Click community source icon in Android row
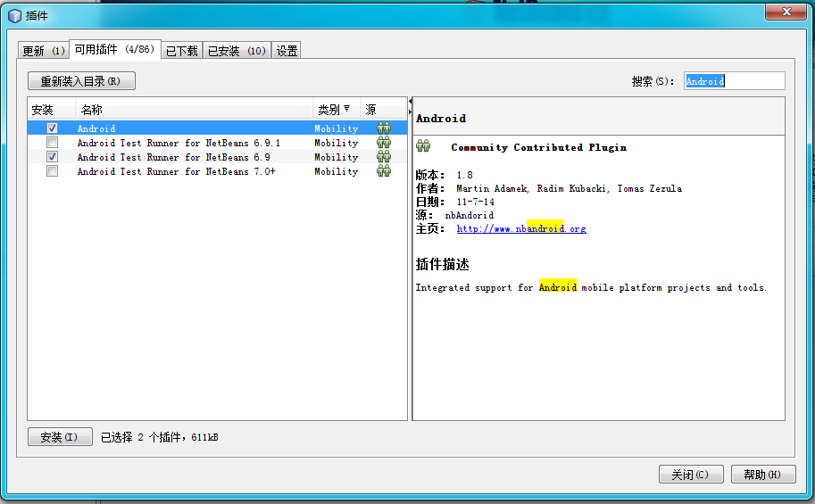 point(384,128)
